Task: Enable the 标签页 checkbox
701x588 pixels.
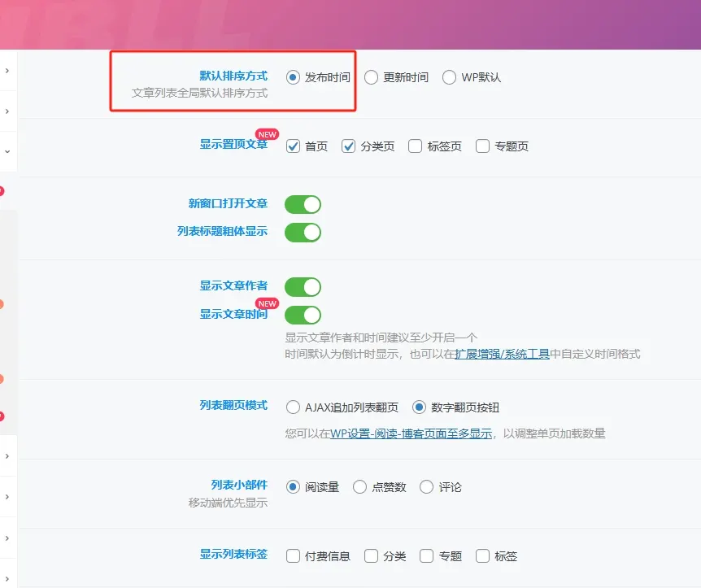Action: [415, 146]
